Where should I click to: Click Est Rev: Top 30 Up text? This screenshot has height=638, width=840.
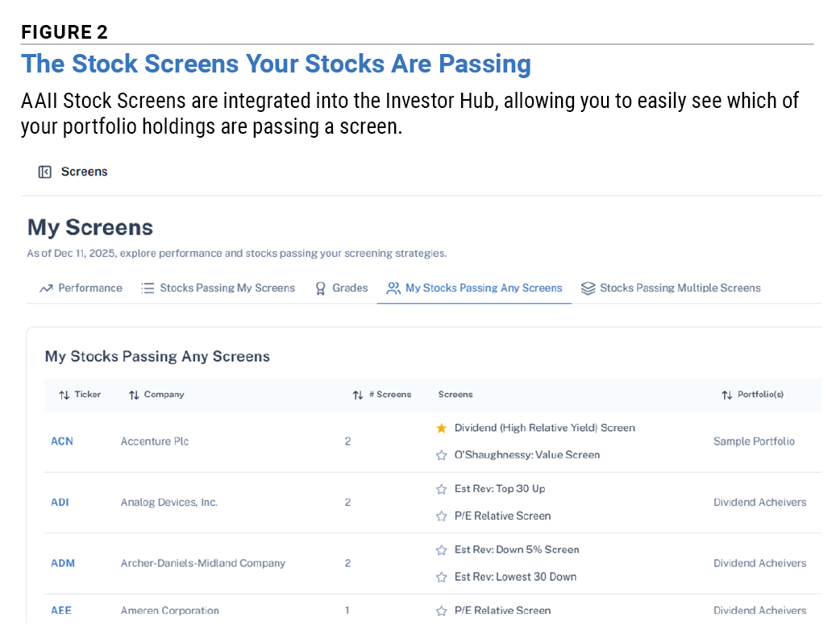click(x=500, y=489)
